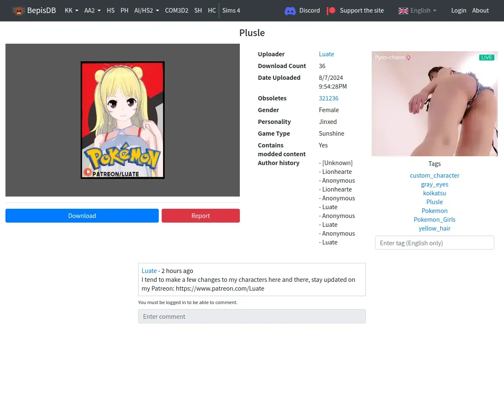
Task: Click the Female gender value
Action: click(329, 110)
